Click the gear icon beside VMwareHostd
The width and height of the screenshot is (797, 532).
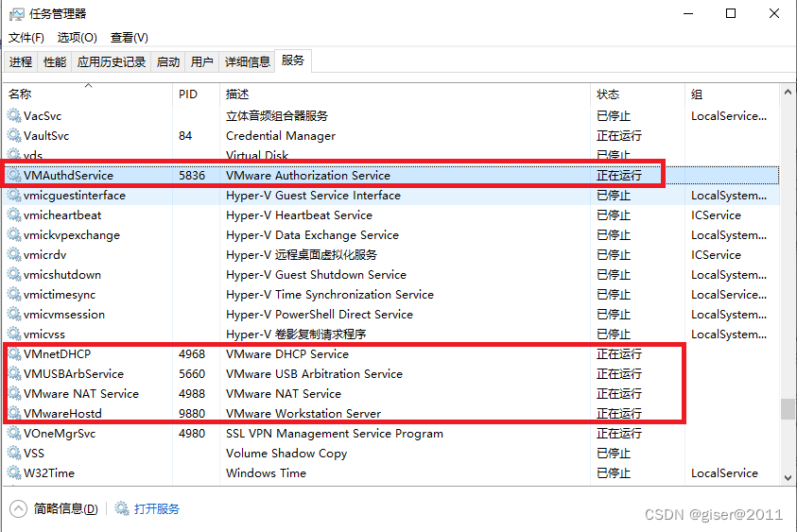click(14, 413)
